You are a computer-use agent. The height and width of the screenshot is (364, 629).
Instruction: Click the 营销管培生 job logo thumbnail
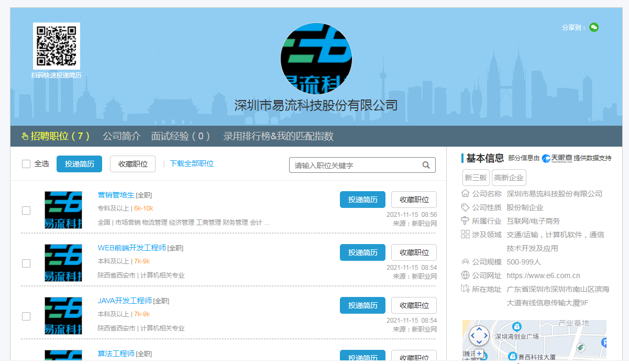[x=63, y=209]
